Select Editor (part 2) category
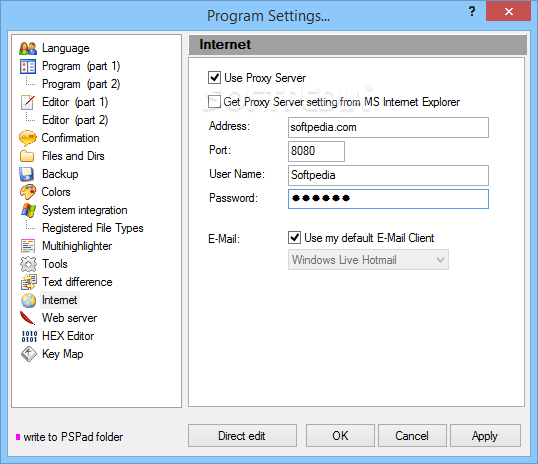 pyautogui.click(x=75, y=120)
